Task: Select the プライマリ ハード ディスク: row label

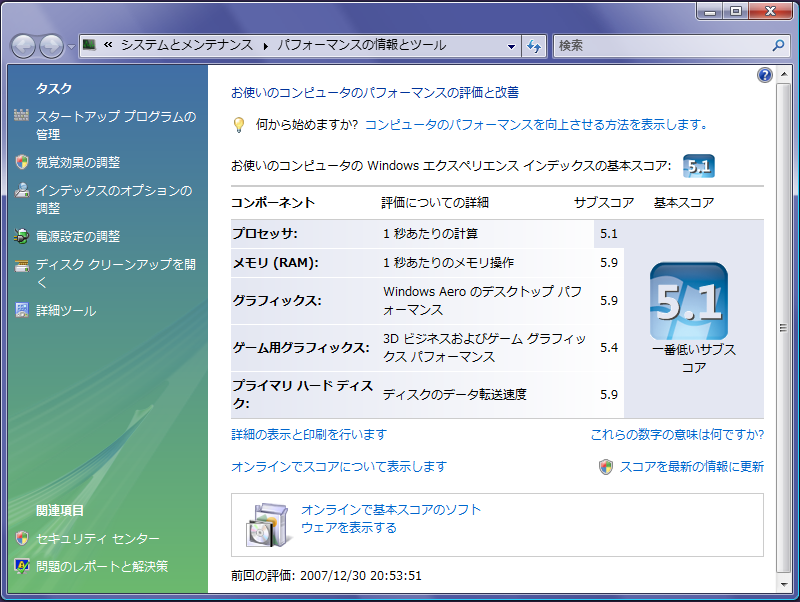Action: tap(303, 394)
